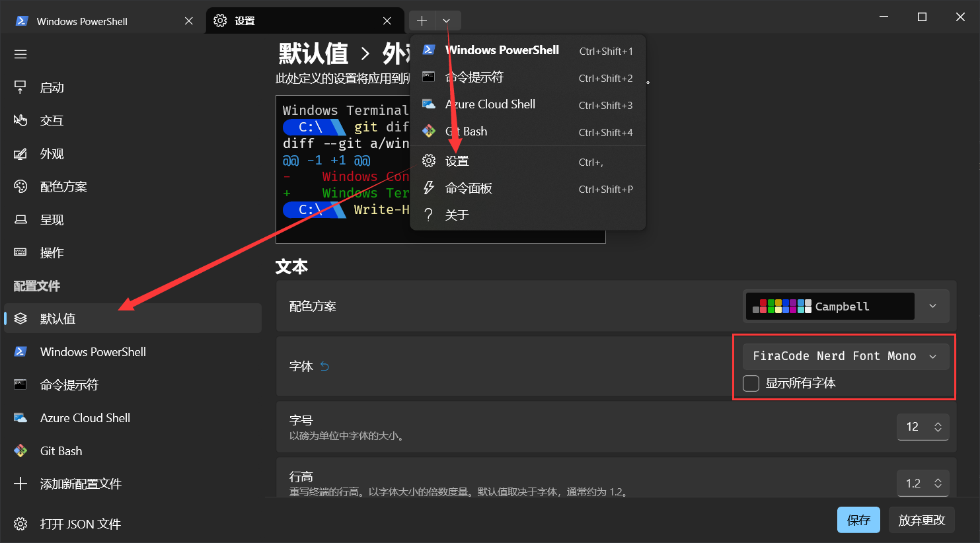This screenshot has height=543, width=980.
Task: Select Azure Cloud Shell profile in sidebar
Action: (x=133, y=417)
